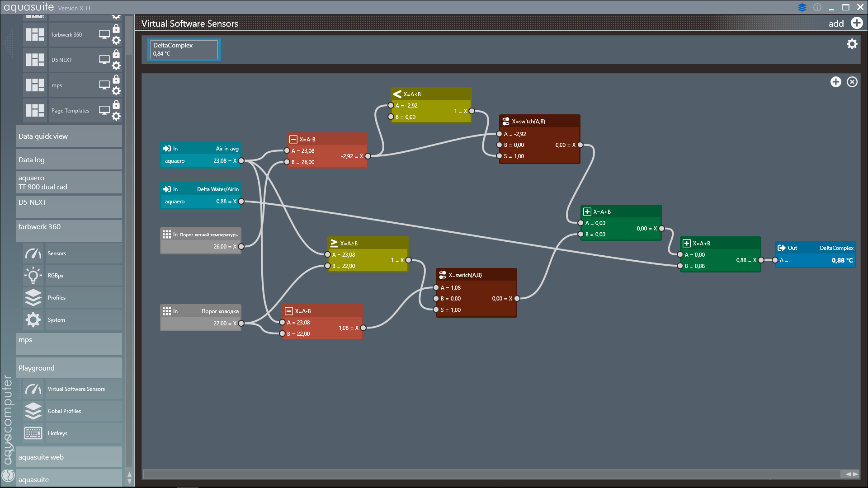The image size is (868, 488).
Task: Click the add sensor plus icon
Action: point(856,23)
